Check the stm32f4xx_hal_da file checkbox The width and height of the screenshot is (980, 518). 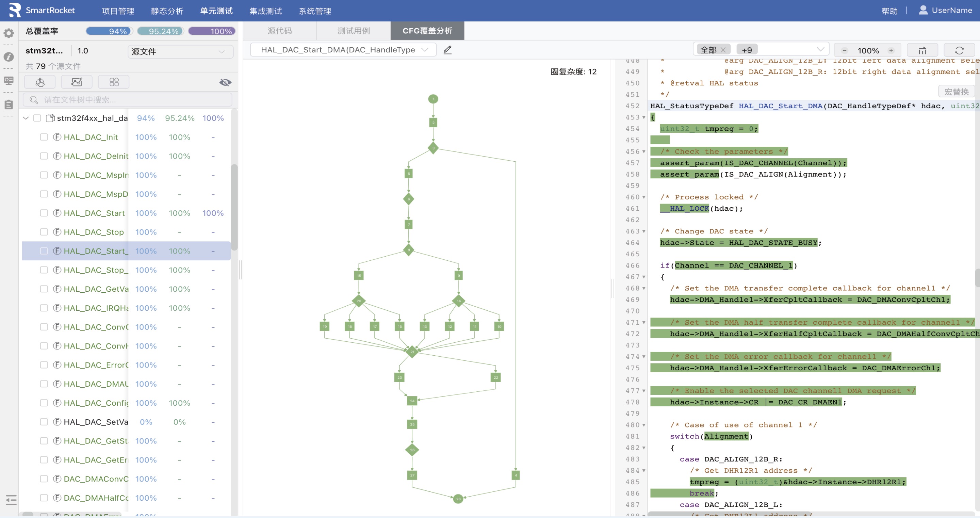click(x=37, y=118)
